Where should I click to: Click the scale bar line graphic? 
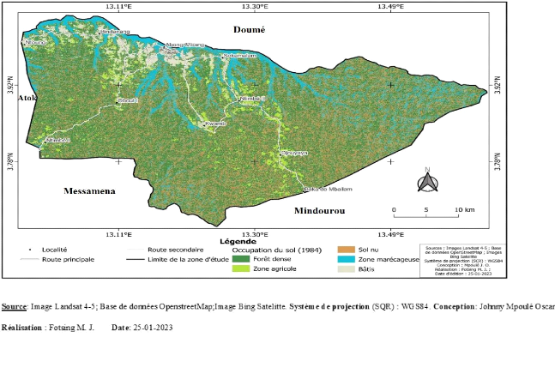(426, 216)
